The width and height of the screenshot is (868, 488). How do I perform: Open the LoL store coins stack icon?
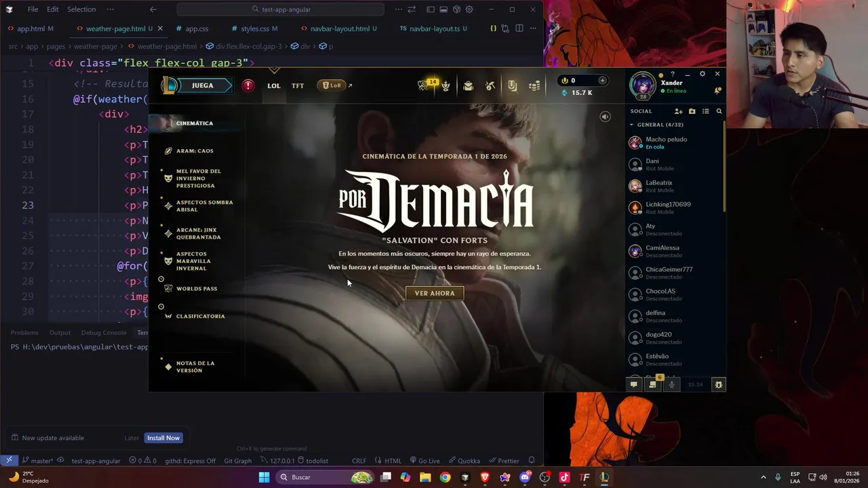[x=534, y=85]
